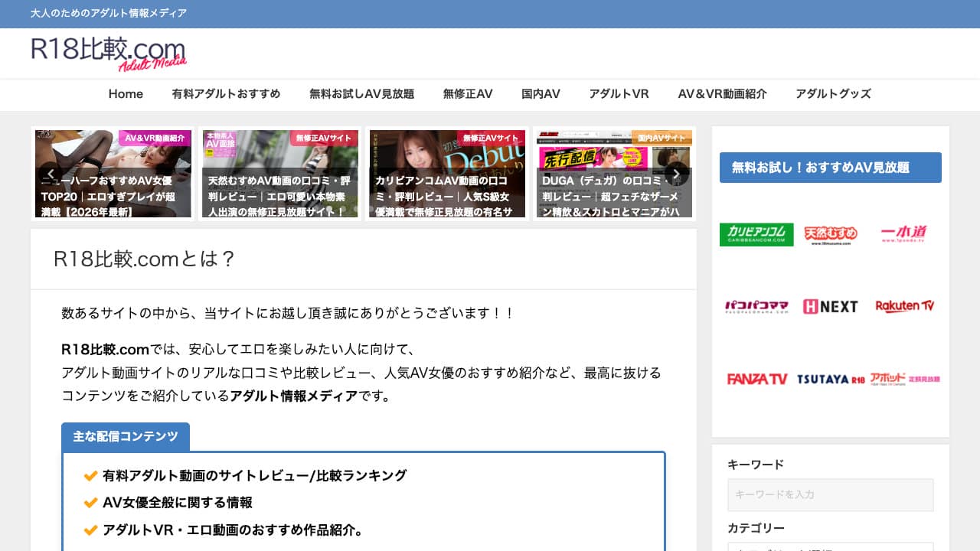The image size is (980, 551).
Task: Click the 無料お試し！おすすめAV見放題 sidebar heading
Action: (831, 168)
